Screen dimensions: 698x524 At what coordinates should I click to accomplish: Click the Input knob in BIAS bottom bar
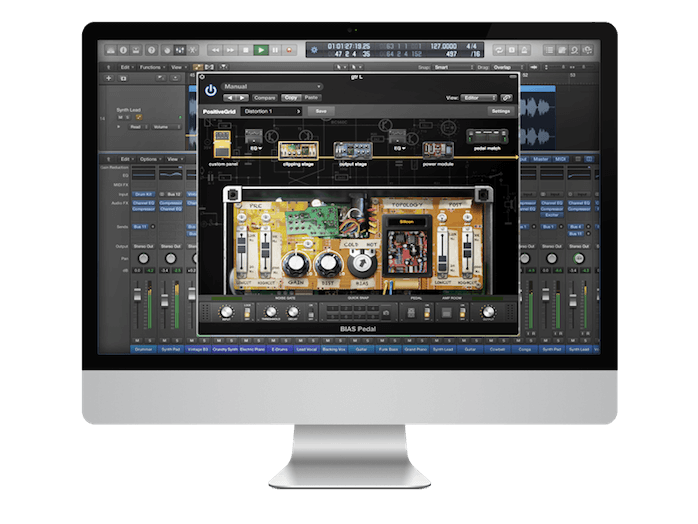226,312
